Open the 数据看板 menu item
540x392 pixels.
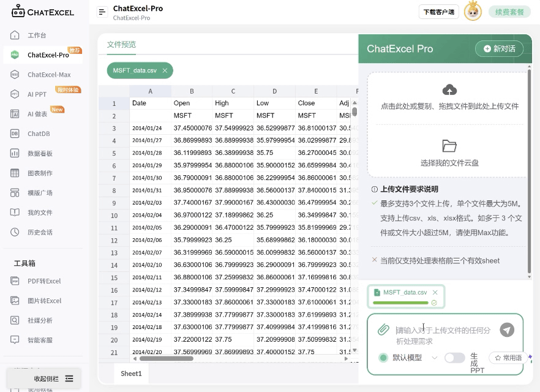[x=43, y=153]
